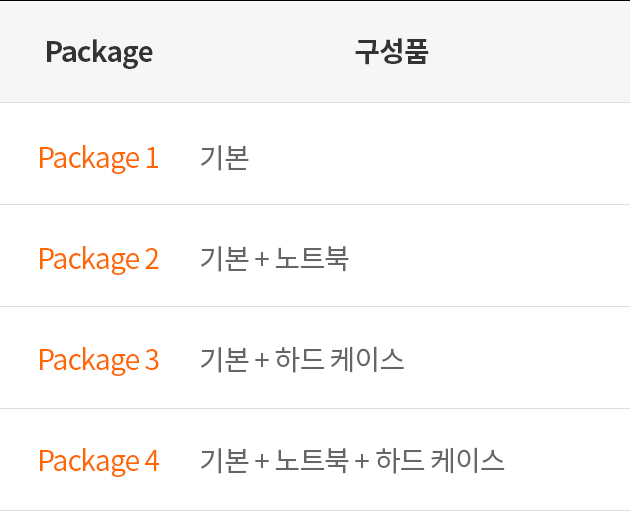Click the word 하드 in Package 4 row
The width and height of the screenshot is (630, 511).
(400, 460)
